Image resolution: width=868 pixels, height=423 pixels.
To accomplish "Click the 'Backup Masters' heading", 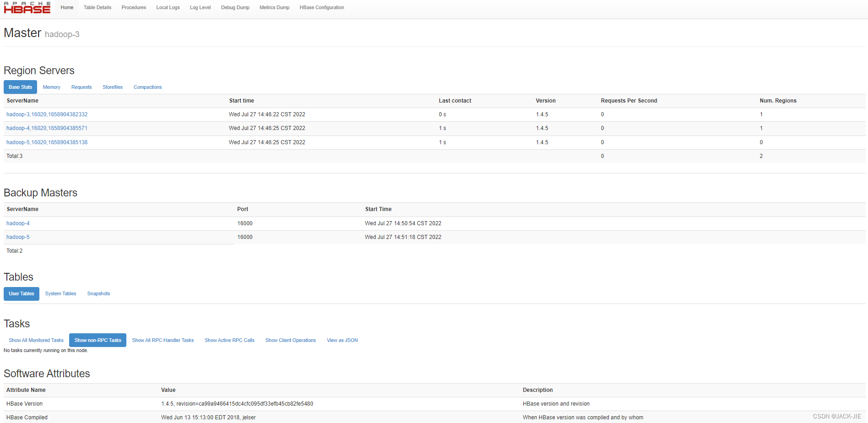I will pyautogui.click(x=40, y=193).
